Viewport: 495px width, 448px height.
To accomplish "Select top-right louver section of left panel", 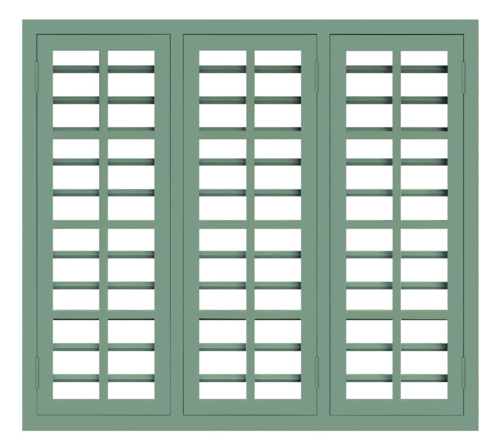I will pos(131,90).
